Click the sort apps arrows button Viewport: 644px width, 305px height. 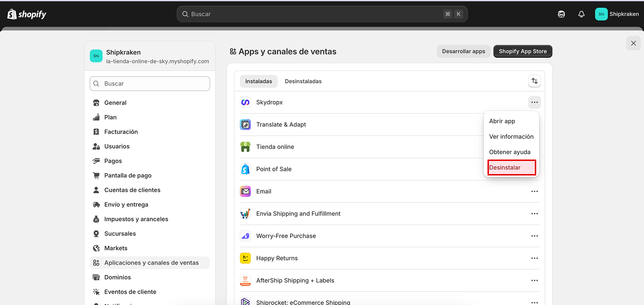tap(534, 81)
